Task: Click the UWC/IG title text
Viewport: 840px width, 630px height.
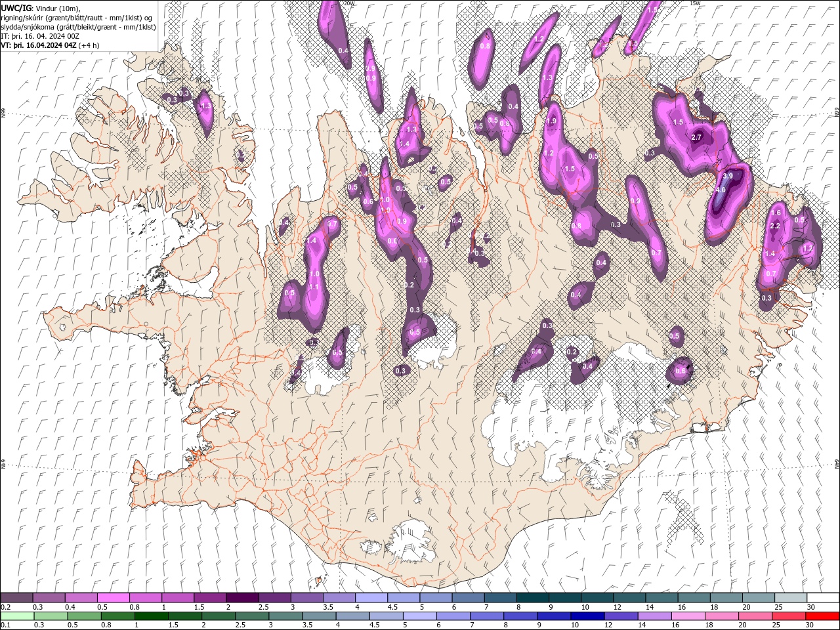Action: click(16, 8)
